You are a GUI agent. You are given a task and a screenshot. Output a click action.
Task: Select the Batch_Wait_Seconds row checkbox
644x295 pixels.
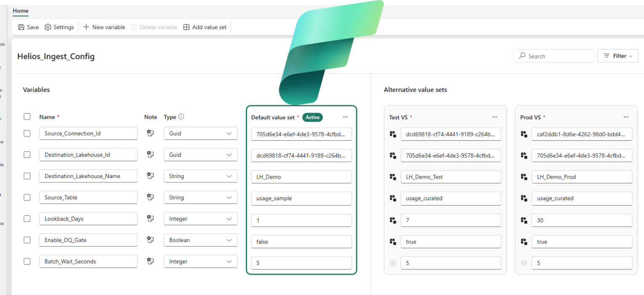point(27,261)
